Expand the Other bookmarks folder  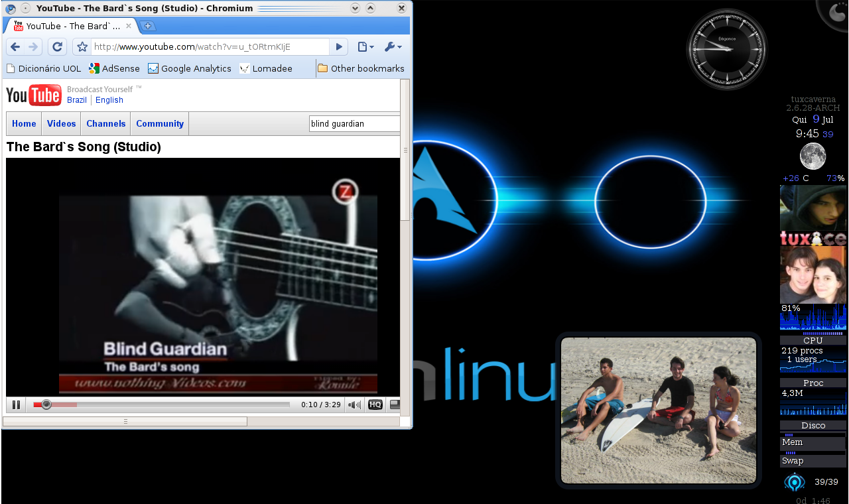tap(361, 68)
